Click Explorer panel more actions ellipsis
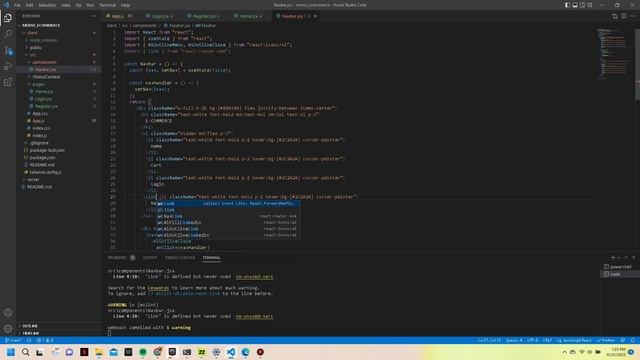The height and width of the screenshot is (360, 640). point(93,16)
